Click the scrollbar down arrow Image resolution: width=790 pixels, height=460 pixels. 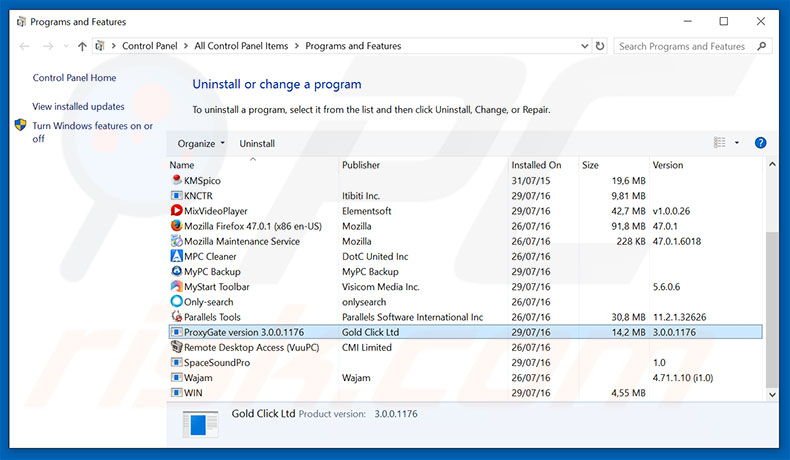coord(772,395)
